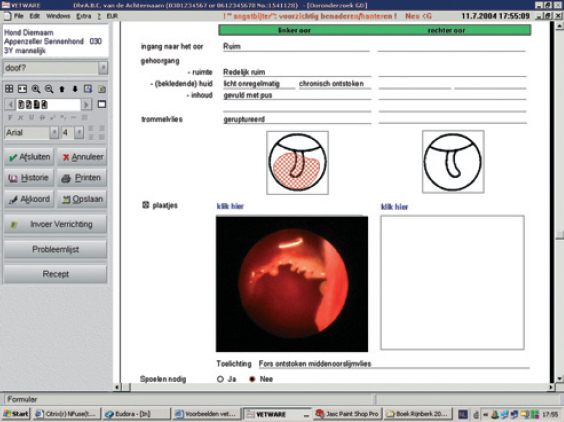This screenshot has width=564, height=422.
Task: Open the File menu
Action: click(x=18, y=16)
